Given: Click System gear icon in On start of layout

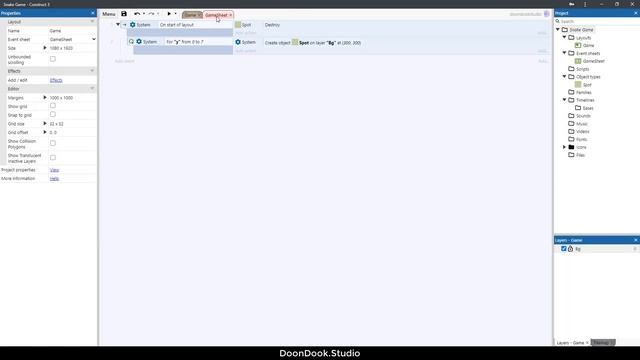Looking at the screenshot, I should tap(133, 25).
